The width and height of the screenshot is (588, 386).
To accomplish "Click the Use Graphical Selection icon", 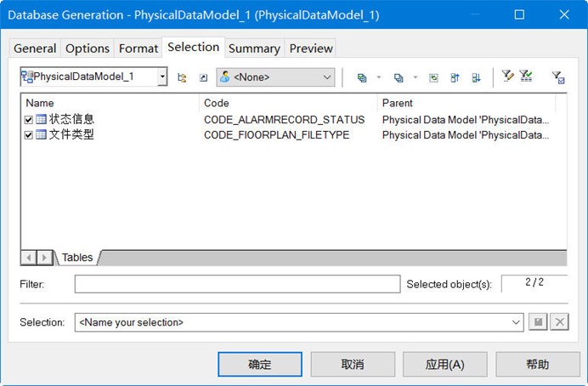I will [433, 77].
